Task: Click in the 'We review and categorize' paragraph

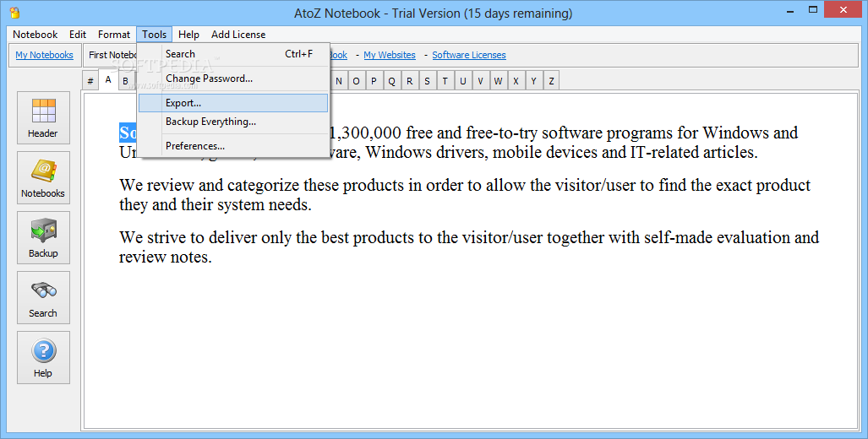Action: click(465, 195)
